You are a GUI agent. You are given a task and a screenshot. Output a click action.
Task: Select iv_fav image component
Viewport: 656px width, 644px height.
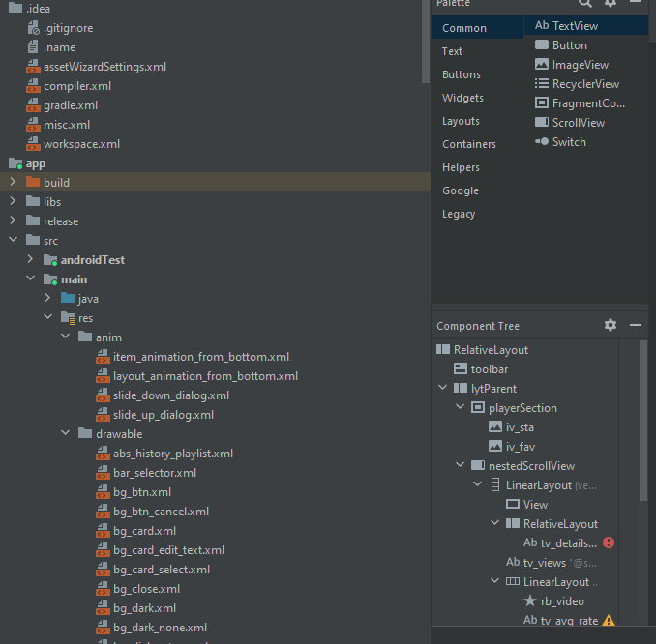(512, 447)
